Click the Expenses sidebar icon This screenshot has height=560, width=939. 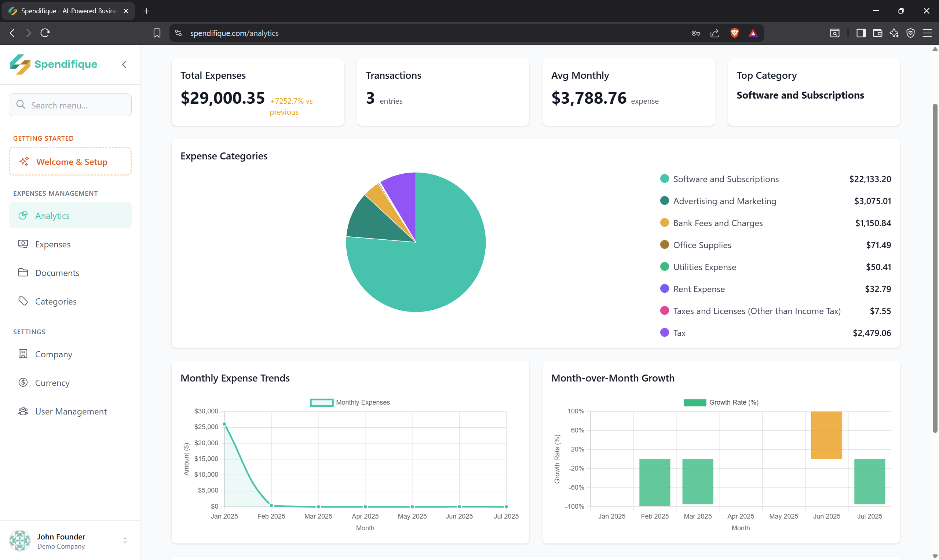click(x=23, y=244)
